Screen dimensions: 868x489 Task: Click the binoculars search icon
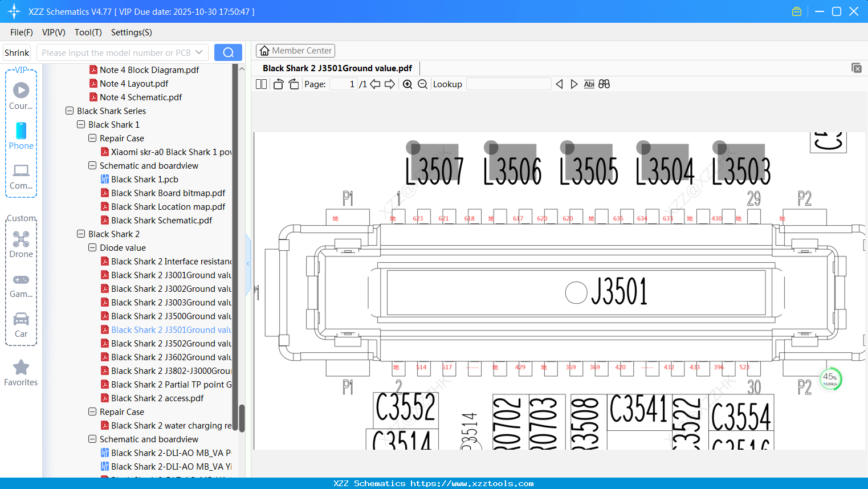(604, 84)
